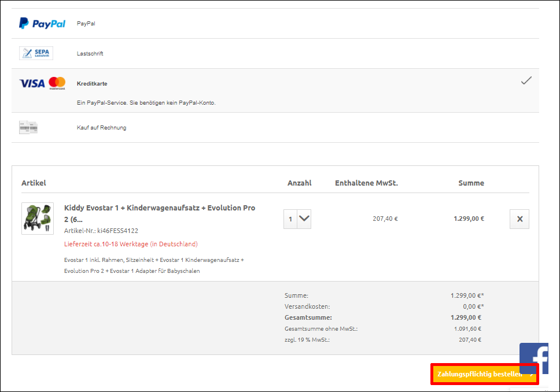The image size is (560, 392).
Task: Click the Versandkosten: label
Action: (x=307, y=306)
